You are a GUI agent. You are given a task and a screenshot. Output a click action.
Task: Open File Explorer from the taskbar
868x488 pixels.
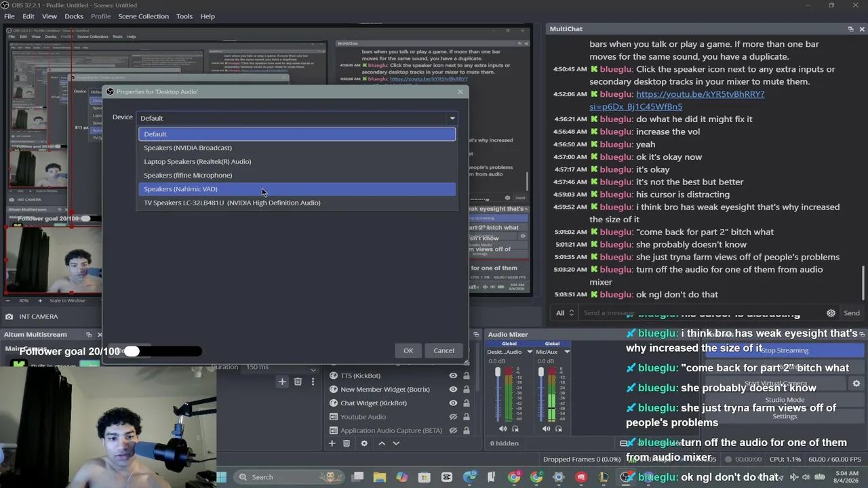click(x=380, y=477)
